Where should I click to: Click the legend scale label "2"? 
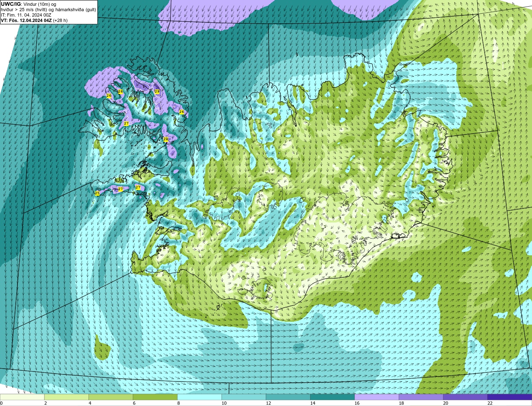[45, 403]
